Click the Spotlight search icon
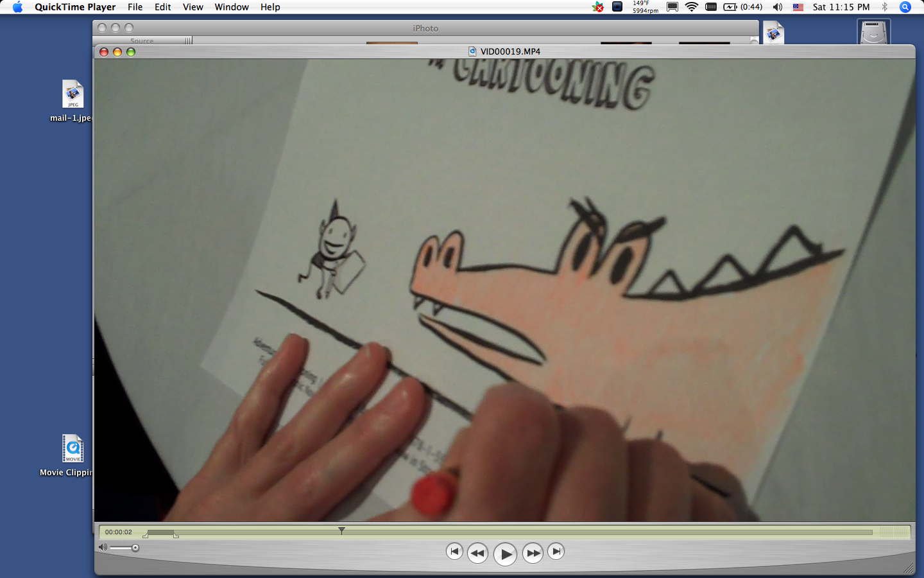The image size is (924, 578). pyautogui.click(x=905, y=7)
